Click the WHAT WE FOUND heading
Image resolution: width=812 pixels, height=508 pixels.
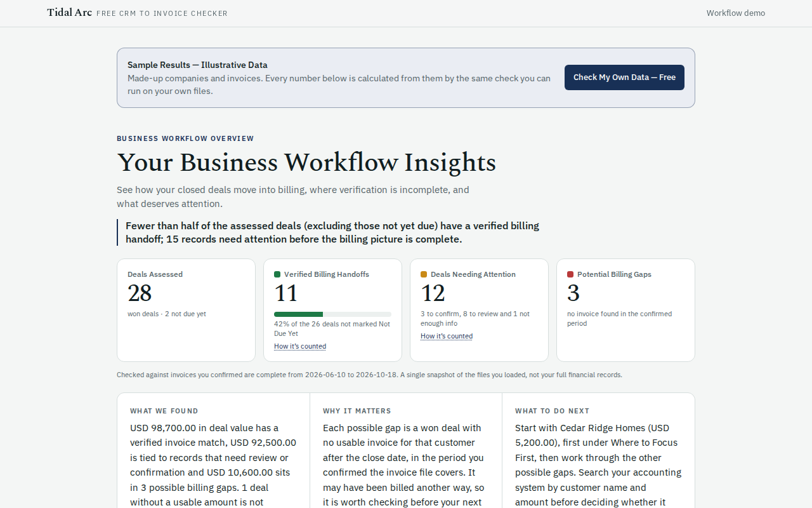tap(164, 411)
